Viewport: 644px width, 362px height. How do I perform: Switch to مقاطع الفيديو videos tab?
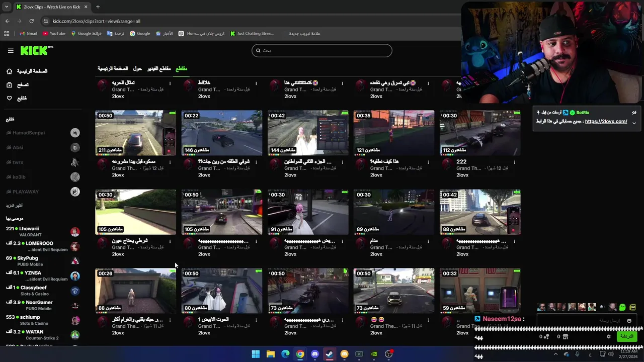pyautogui.click(x=159, y=68)
